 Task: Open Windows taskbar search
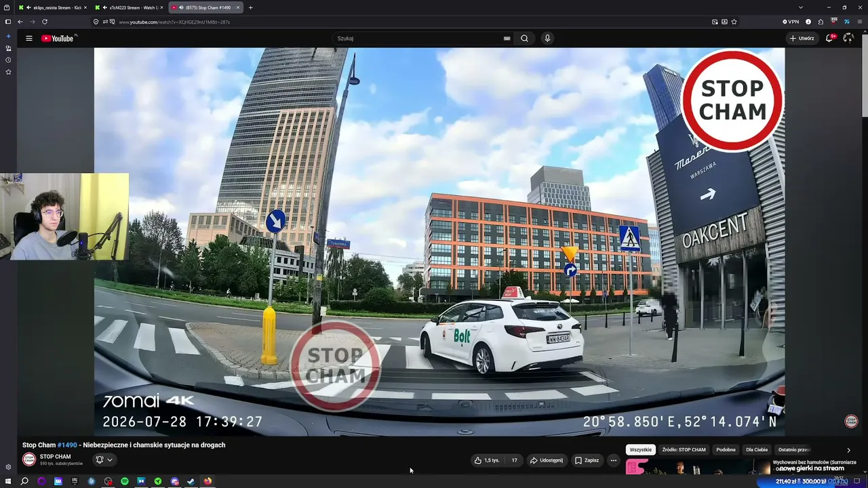(x=24, y=481)
